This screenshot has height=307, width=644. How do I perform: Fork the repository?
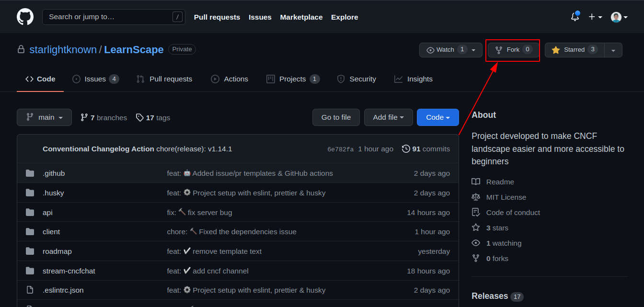pos(513,50)
